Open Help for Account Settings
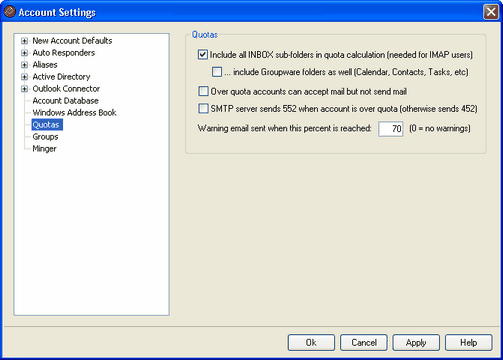The height and width of the screenshot is (360, 503). pyautogui.click(x=468, y=343)
